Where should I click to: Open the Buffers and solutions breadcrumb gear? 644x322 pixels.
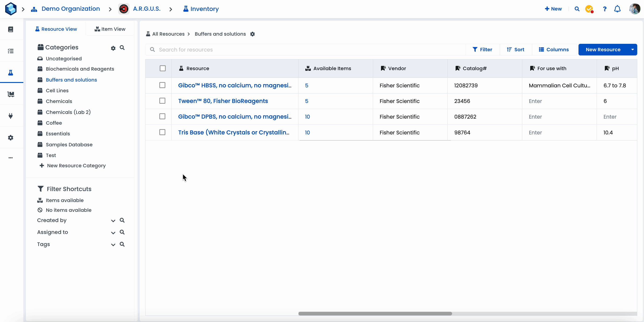[x=253, y=34]
